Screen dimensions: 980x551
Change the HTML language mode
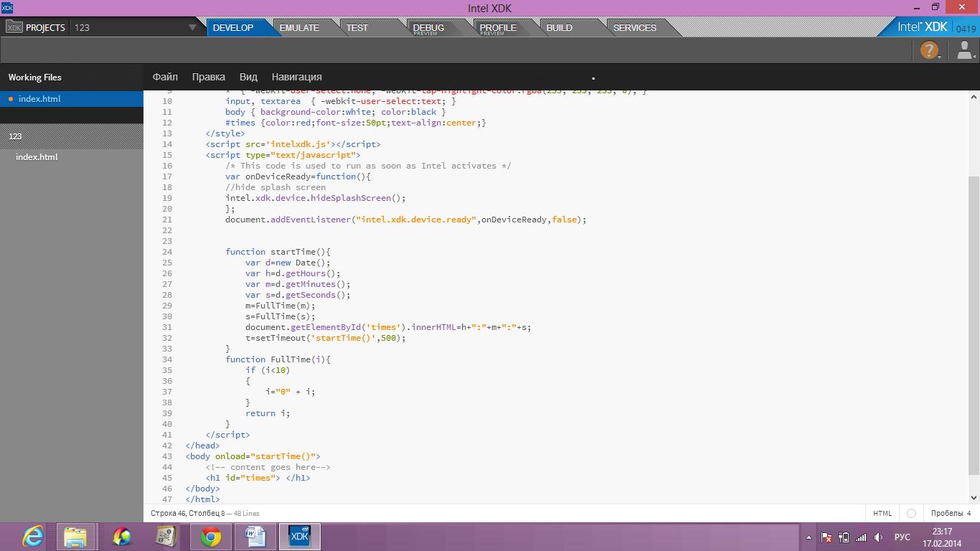(882, 513)
